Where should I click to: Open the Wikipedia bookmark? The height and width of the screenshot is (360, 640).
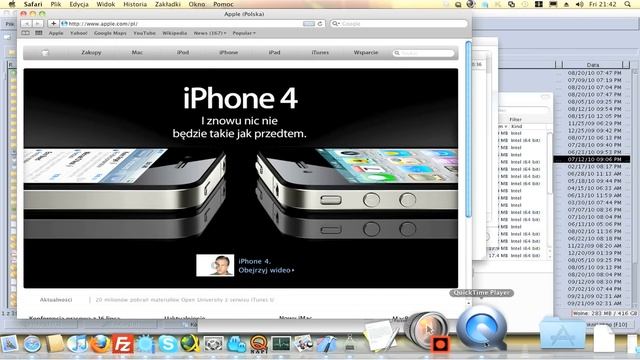174,33
